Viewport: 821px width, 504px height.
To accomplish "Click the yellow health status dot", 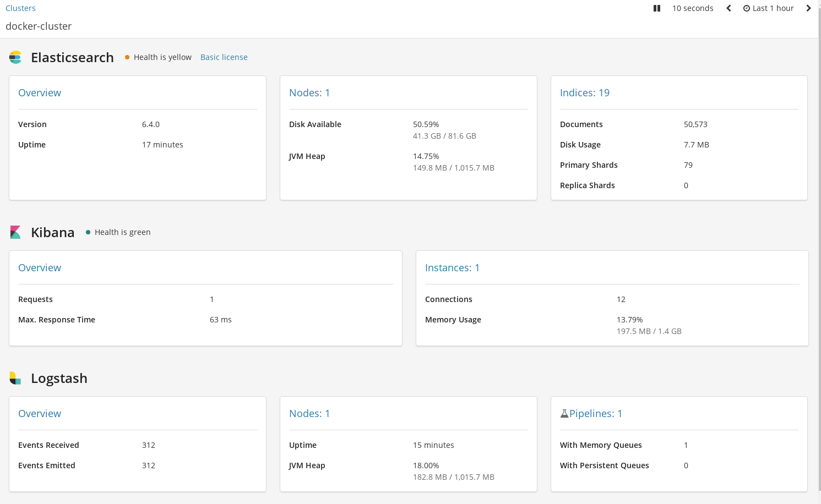I will coord(127,57).
